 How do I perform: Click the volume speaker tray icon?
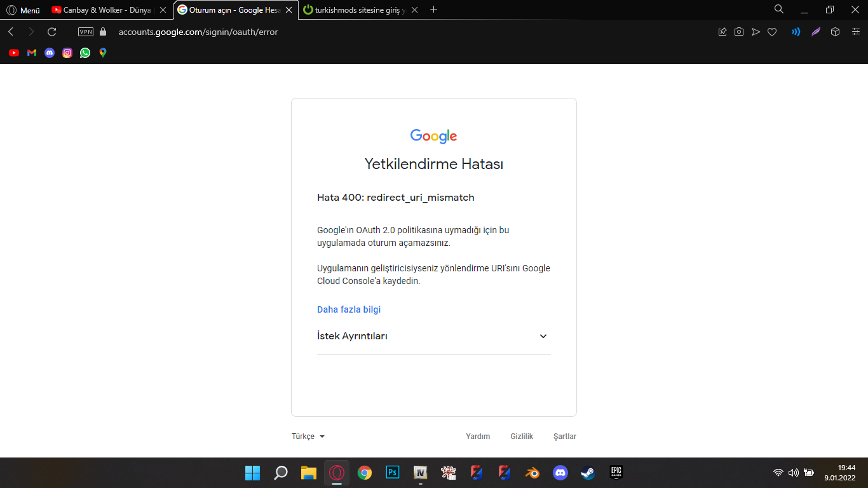point(794,473)
